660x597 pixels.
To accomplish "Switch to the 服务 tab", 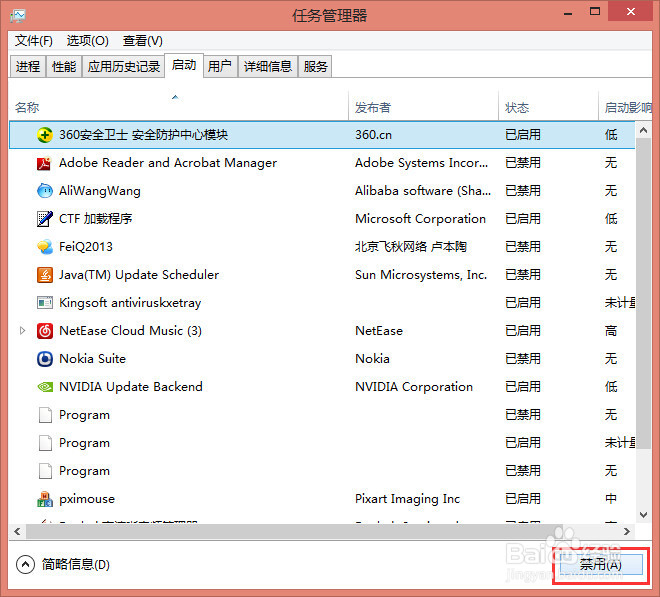I will tap(315, 67).
